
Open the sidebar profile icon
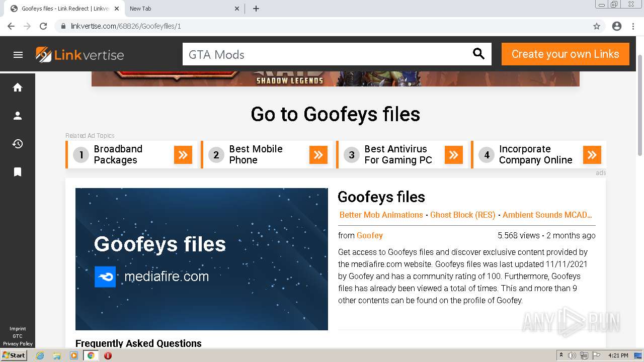click(18, 116)
